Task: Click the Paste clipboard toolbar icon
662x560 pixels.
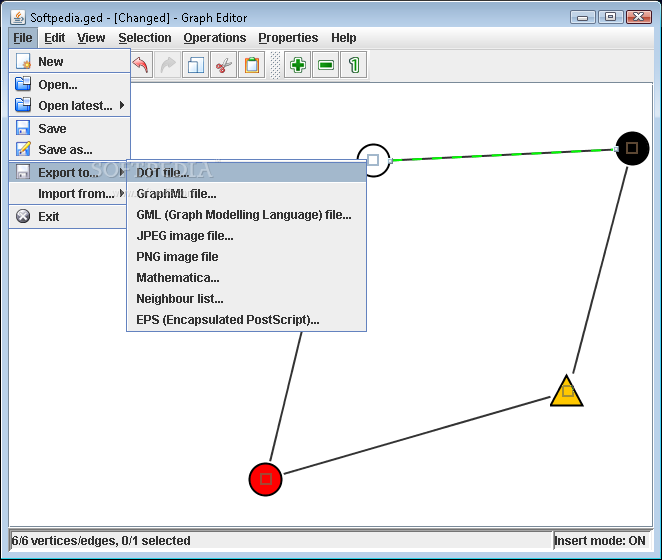Action: [252, 65]
